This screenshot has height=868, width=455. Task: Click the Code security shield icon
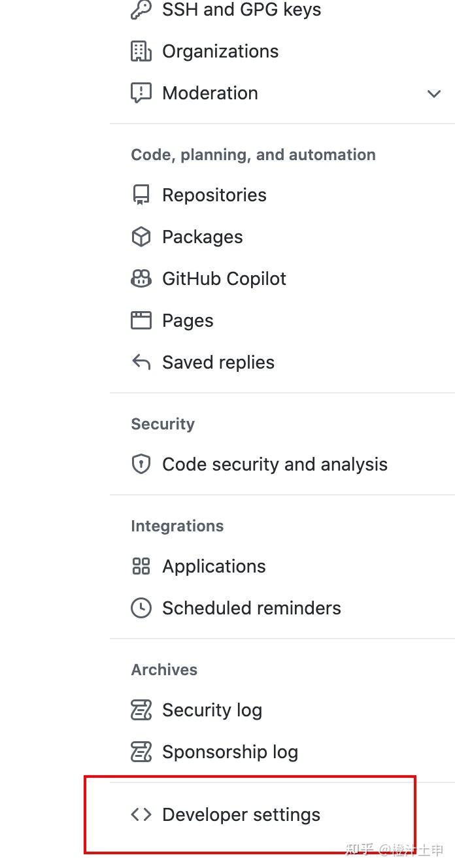point(141,464)
